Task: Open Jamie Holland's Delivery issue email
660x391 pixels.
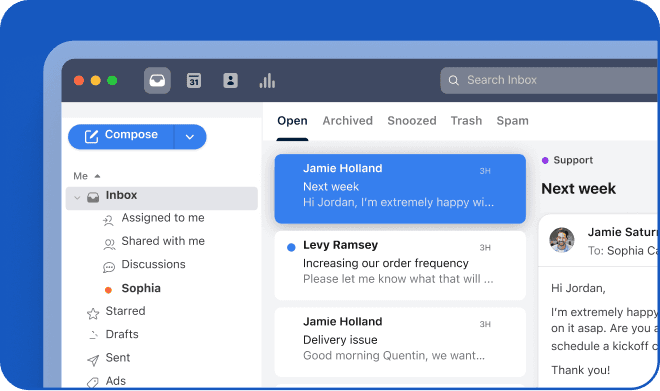Action: click(x=400, y=342)
